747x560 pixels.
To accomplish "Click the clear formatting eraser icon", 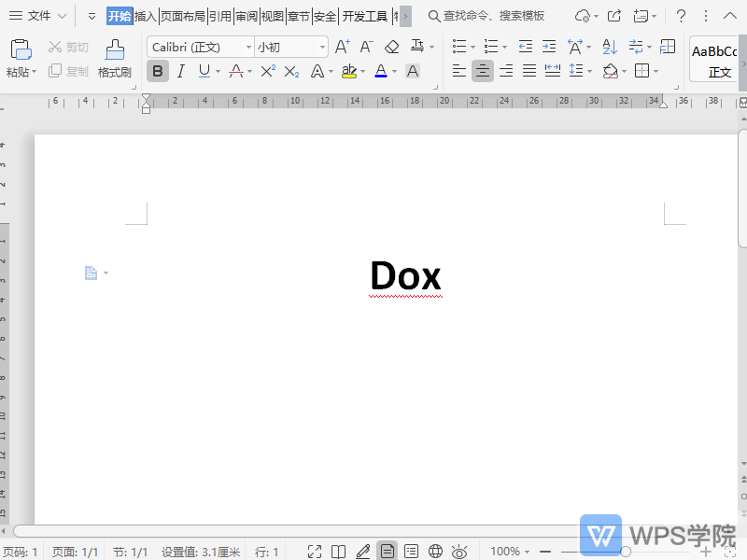I will pos(392,47).
